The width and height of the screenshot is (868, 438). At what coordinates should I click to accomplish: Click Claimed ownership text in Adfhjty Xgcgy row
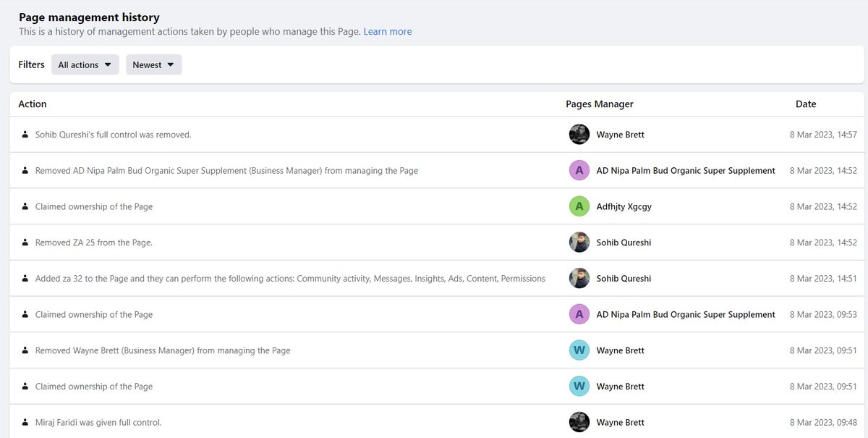pos(94,206)
